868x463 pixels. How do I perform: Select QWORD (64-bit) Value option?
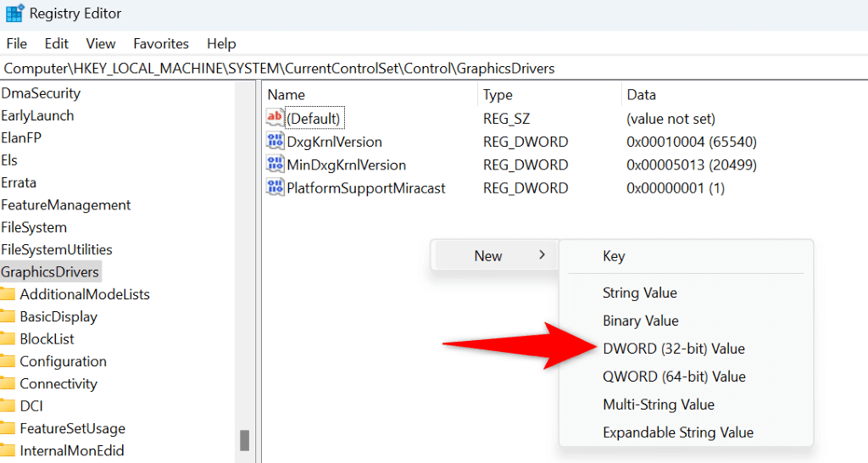tap(674, 377)
